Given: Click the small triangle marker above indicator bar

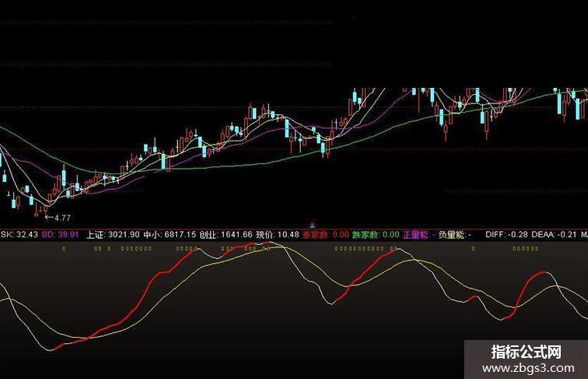Looking at the screenshot, I should point(312,225).
